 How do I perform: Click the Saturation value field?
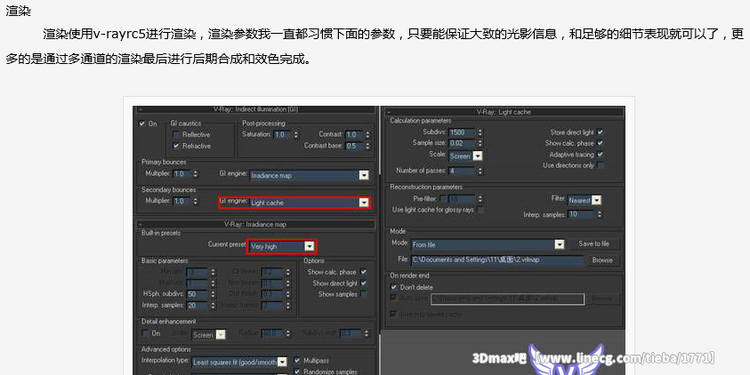(282, 134)
